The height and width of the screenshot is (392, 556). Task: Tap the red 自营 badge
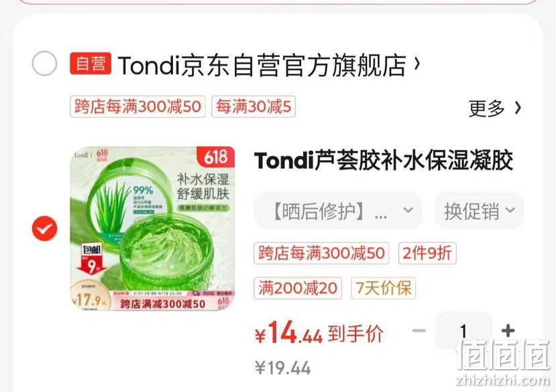[91, 64]
